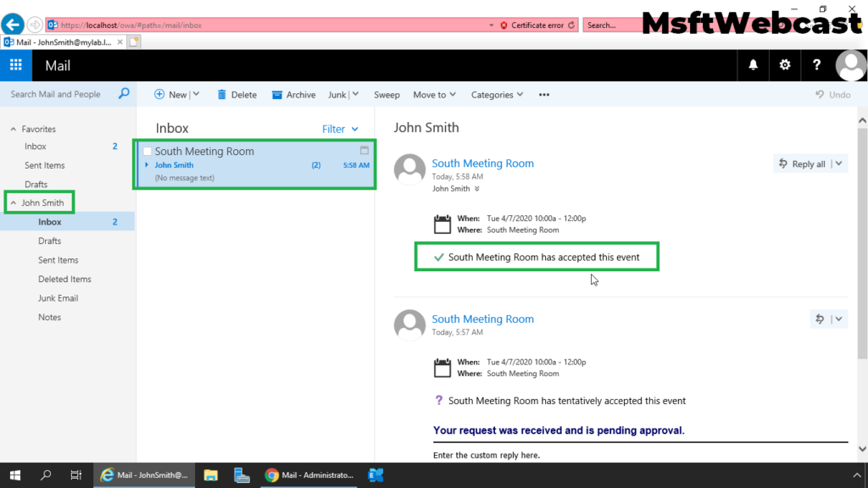The height and width of the screenshot is (488, 868).
Task: Collapse the Favorites section
Action: pyautogui.click(x=14, y=129)
